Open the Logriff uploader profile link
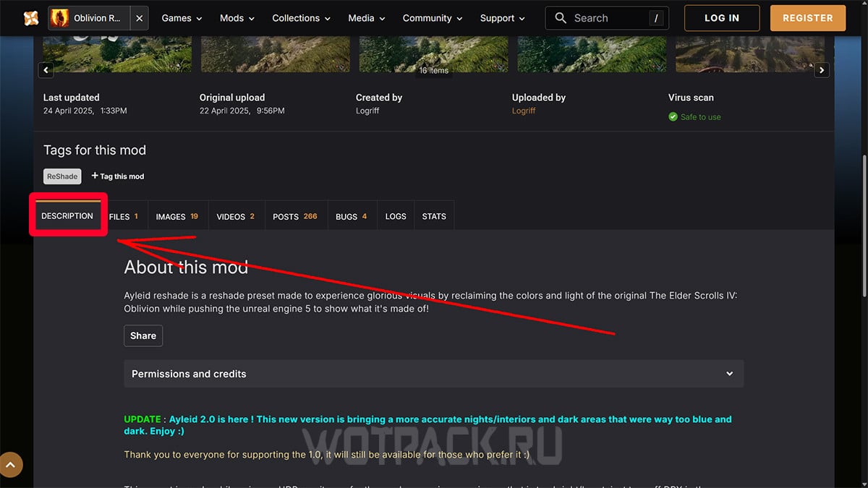868x488 pixels. [x=524, y=111]
